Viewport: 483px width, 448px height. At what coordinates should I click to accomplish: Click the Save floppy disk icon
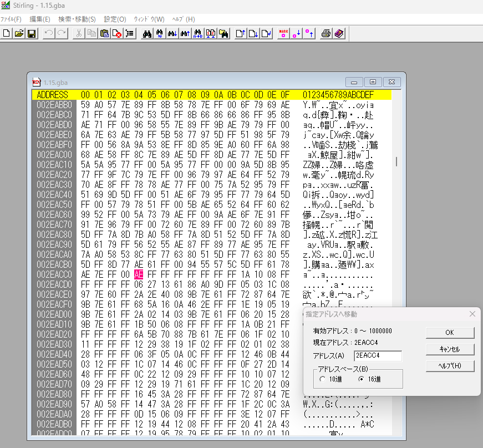pyautogui.click(x=32, y=33)
